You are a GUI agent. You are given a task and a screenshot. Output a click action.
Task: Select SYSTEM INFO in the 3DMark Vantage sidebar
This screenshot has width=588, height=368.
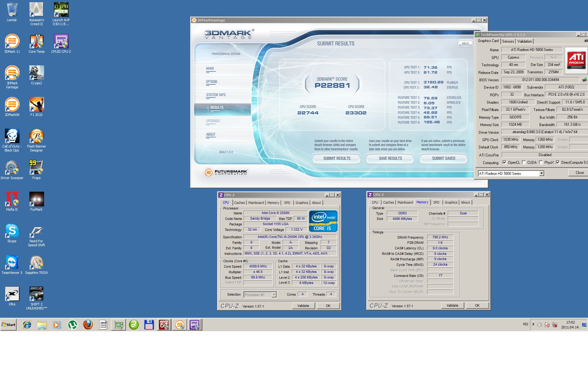(216, 95)
